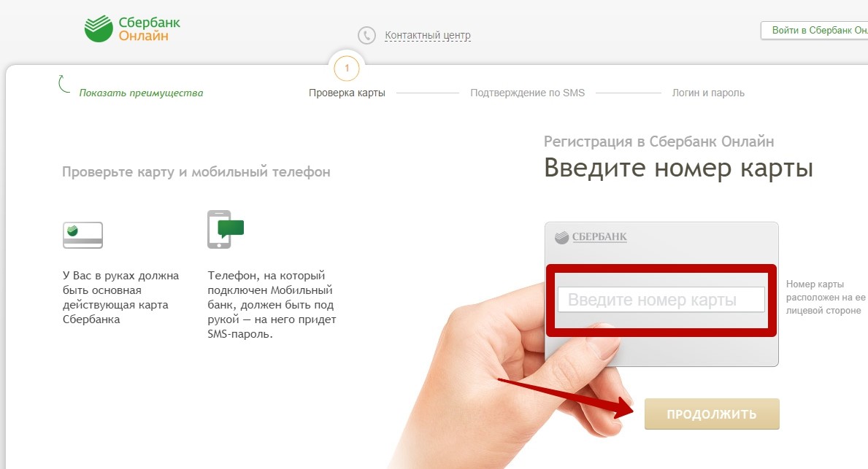Click the Введите номер карты heading

[678, 168]
